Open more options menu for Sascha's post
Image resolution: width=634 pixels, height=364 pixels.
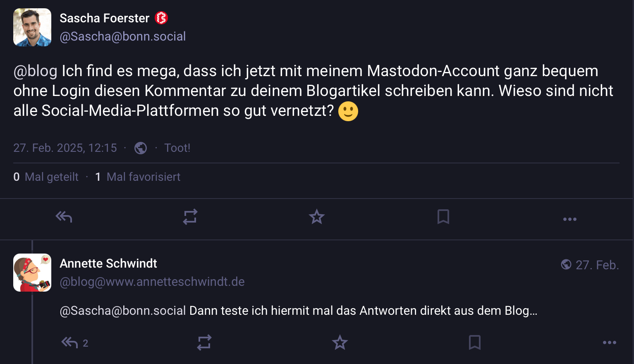[x=570, y=219]
